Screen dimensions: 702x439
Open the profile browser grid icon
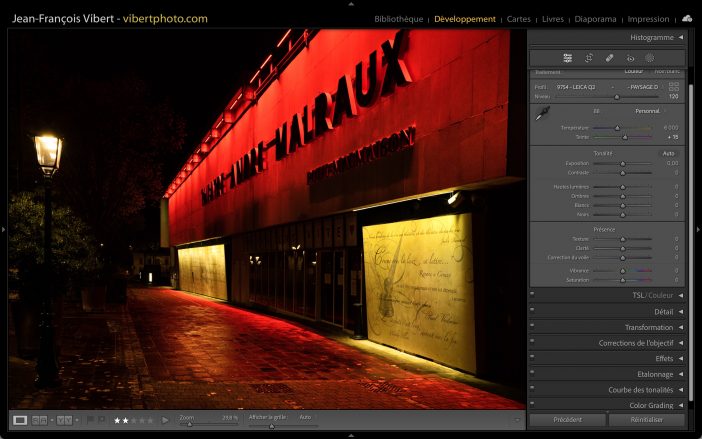674,87
